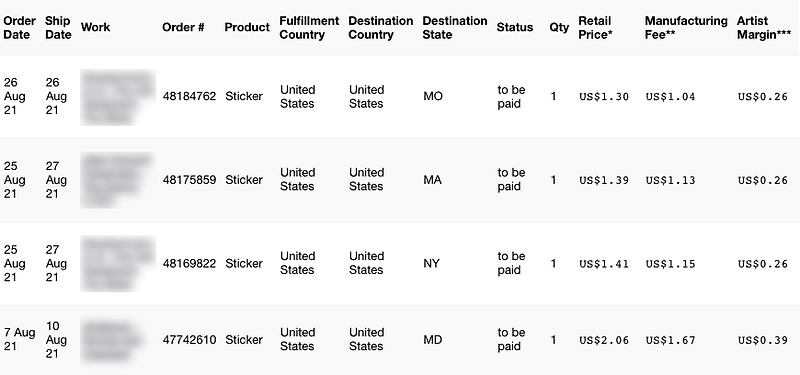
Task: Click the Destination State column header
Action: point(455,28)
